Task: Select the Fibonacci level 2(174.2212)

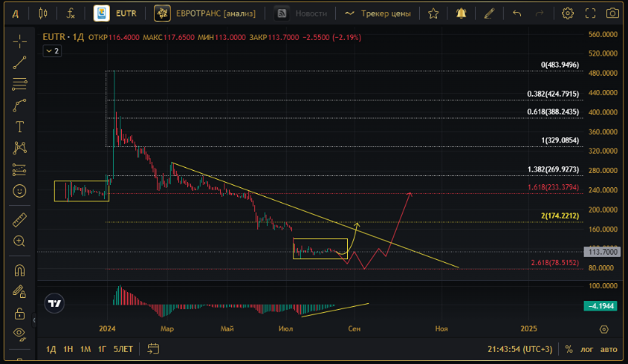Action: click(560, 216)
